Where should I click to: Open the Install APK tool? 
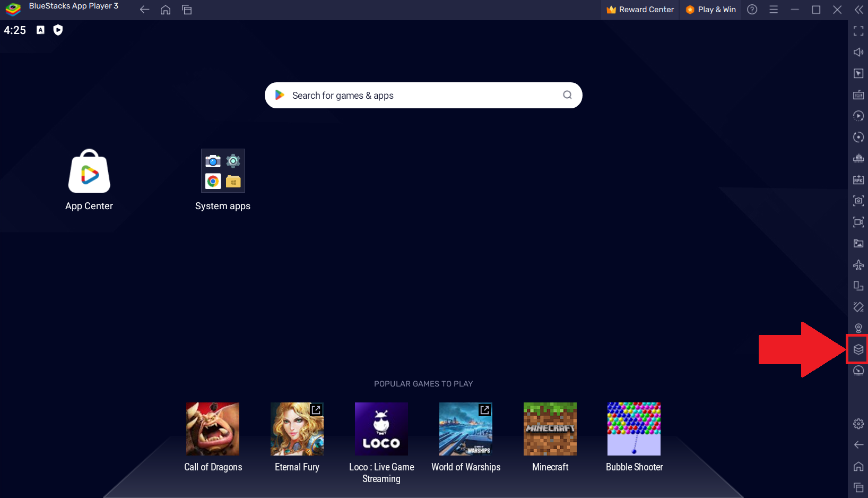point(858,179)
